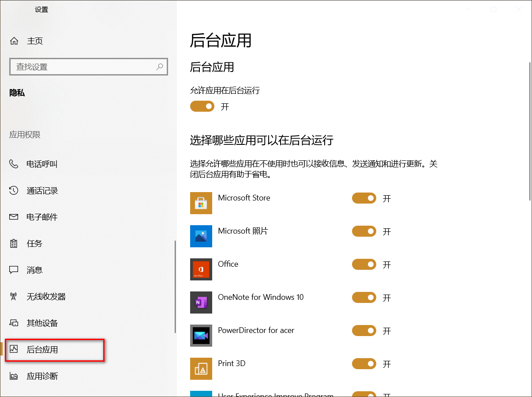Click the Print 3D app icon
532x397 pixels.
[201, 369]
